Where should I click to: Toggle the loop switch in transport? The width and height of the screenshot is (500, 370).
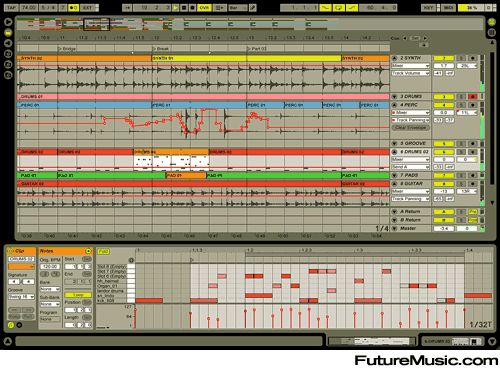[x=339, y=7]
